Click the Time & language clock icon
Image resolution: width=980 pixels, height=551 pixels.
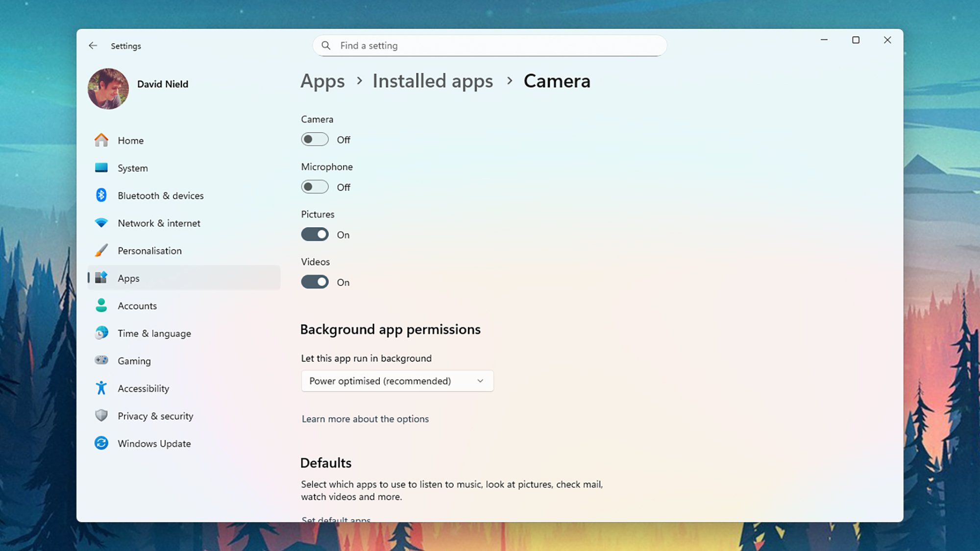point(101,333)
